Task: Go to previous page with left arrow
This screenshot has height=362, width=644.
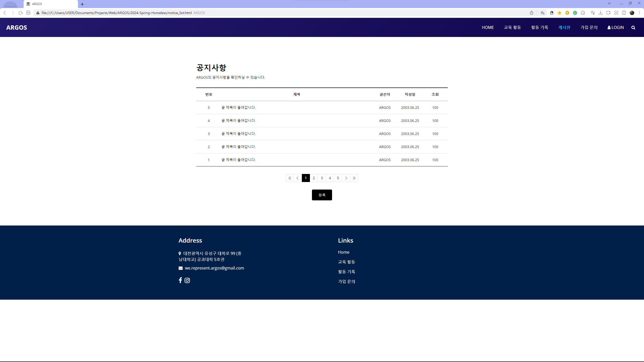Action: (x=298, y=178)
